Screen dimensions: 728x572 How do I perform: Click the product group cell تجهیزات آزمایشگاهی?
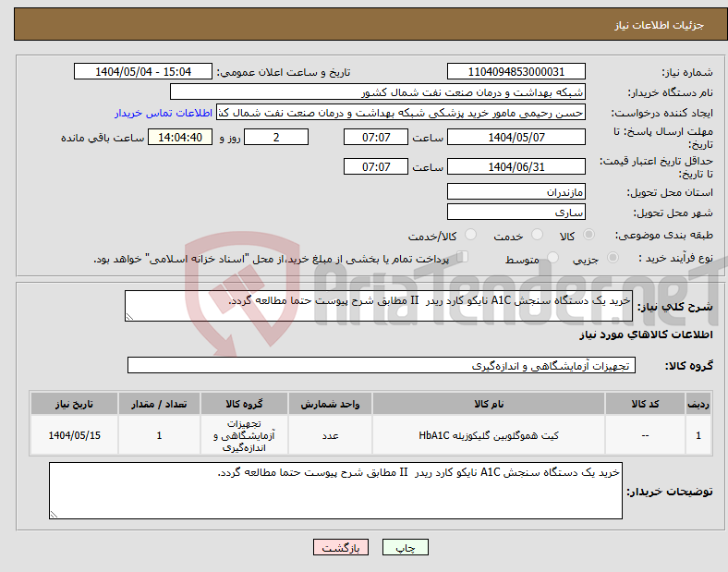point(244,435)
